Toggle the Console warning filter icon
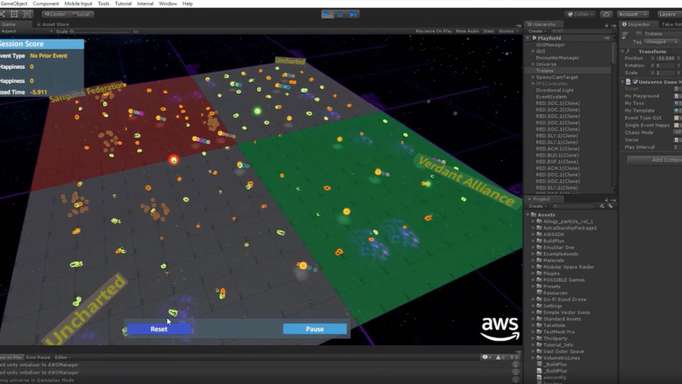Image resolution: width=682 pixels, height=384 pixels. coord(499,357)
